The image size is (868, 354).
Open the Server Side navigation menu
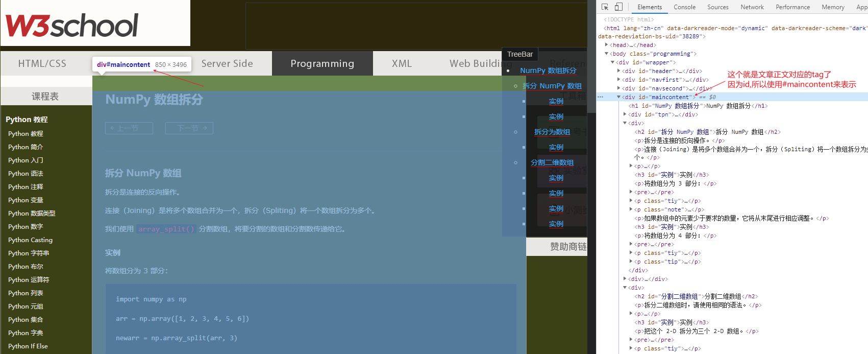click(x=227, y=63)
